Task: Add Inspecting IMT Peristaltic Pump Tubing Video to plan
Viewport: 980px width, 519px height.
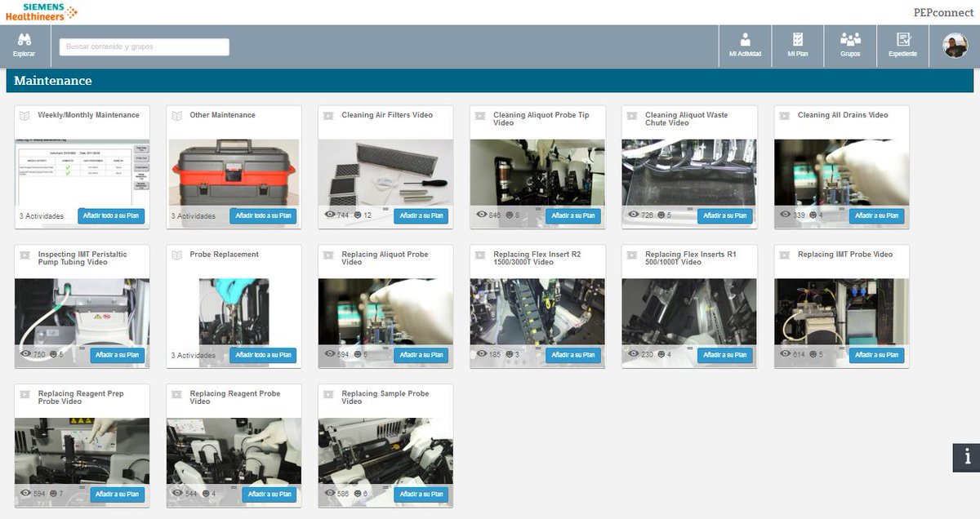Action: pos(118,356)
